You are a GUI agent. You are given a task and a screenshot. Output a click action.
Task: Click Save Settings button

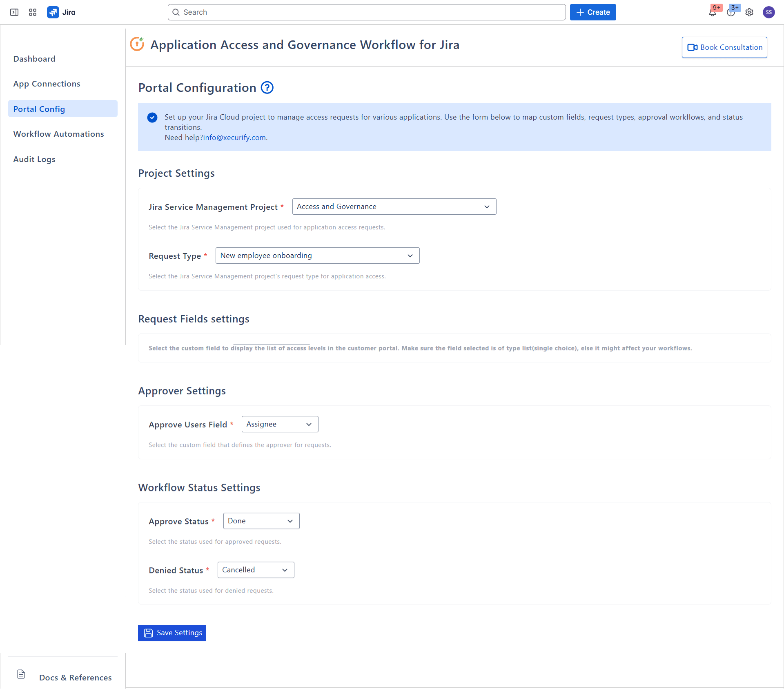tap(172, 633)
